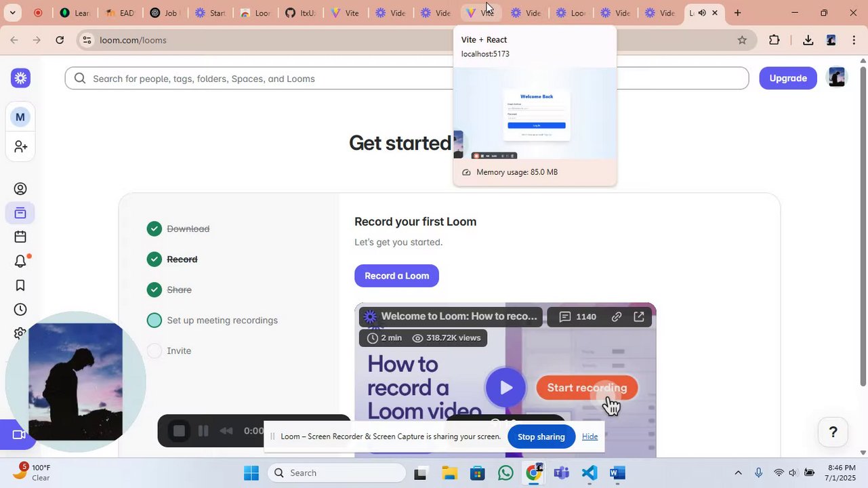The width and height of the screenshot is (868, 488).
Task: Click the invite teammates person-plus icon
Action: tap(20, 146)
